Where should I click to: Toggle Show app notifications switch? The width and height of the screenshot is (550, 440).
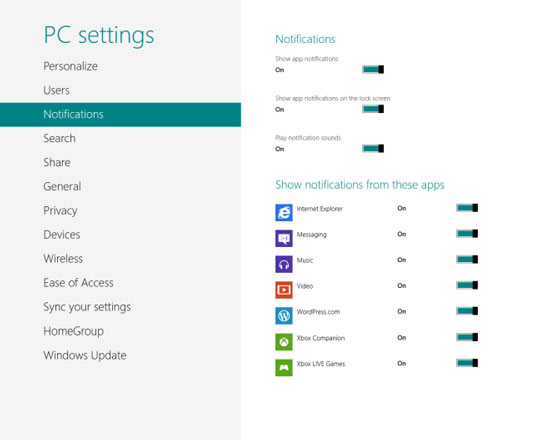click(373, 69)
